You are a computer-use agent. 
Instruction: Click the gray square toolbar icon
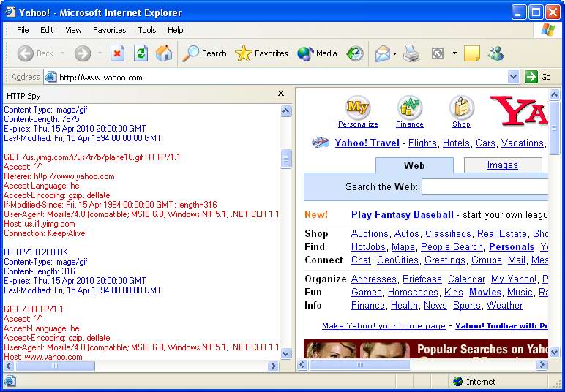(438, 53)
